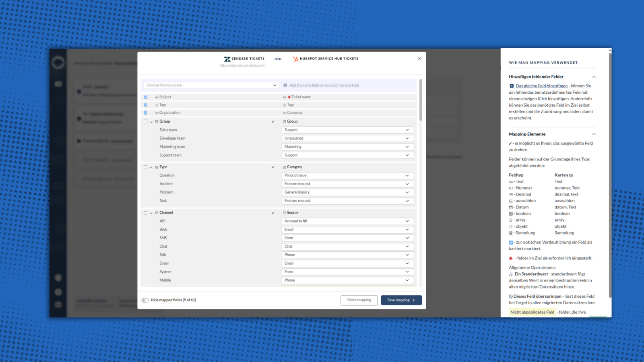
Task: Collapse the Hinzufügen fehlender Felder section
Action: (x=594, y=77)
